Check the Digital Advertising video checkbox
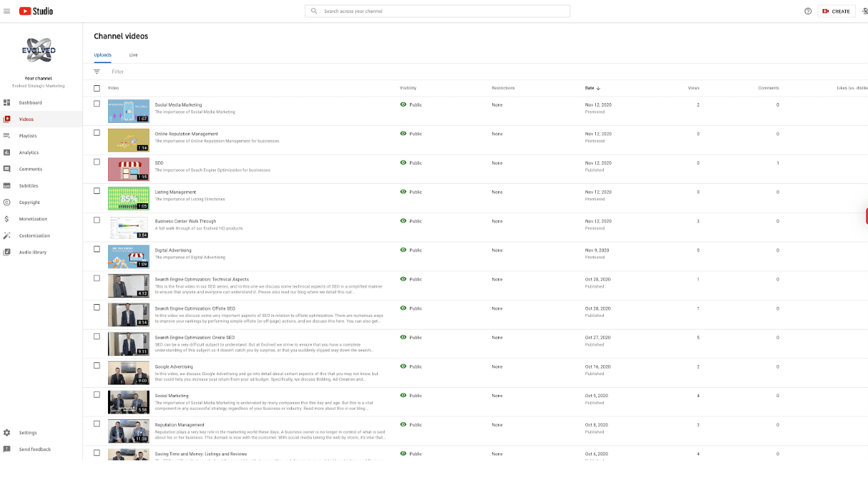868x493 pixels. pos(97,249)
